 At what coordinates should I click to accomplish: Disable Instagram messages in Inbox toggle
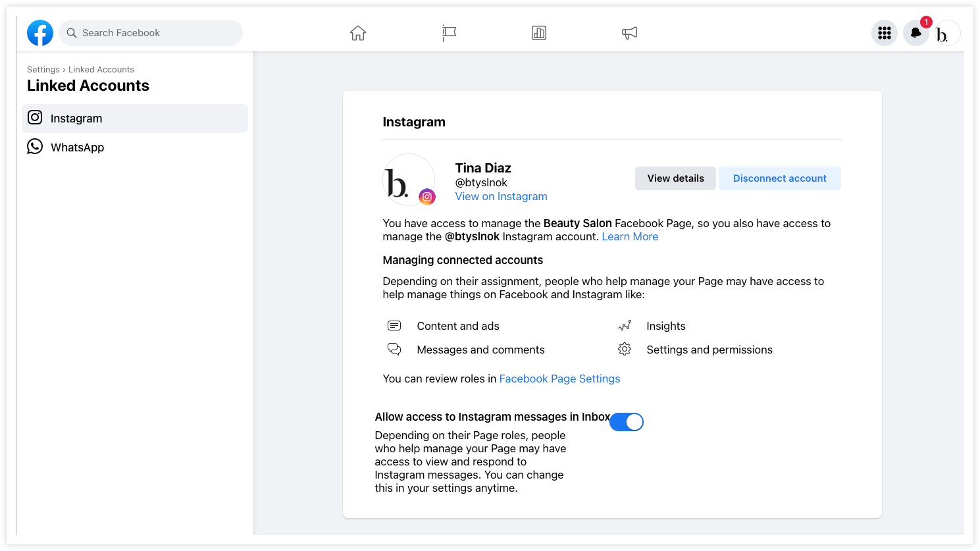click(x=627, y=422)
